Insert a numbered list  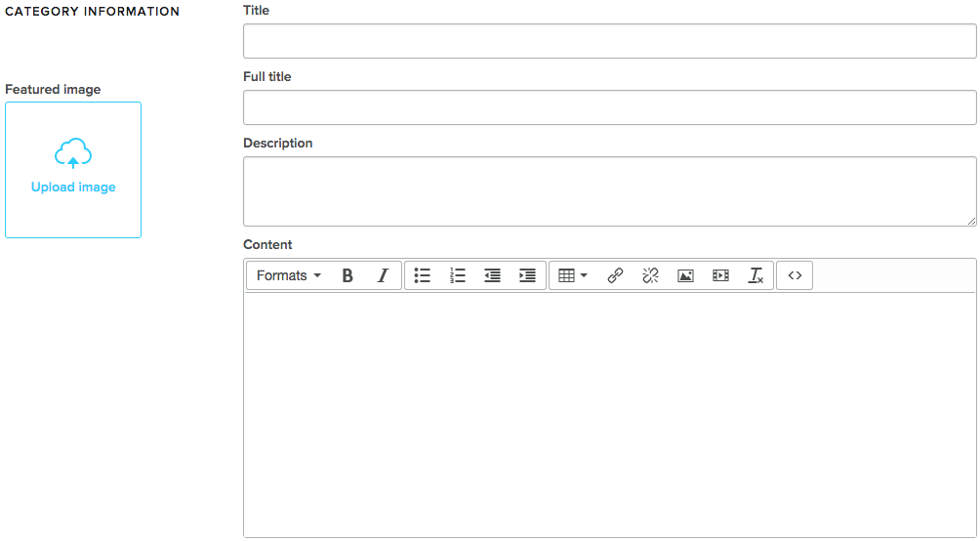pyautogui.click(x=458, y=275)
